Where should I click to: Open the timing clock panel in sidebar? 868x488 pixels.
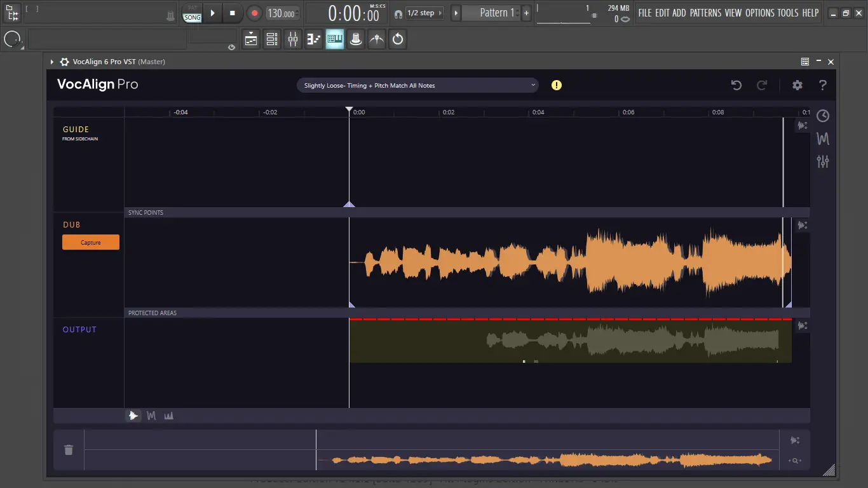tap(823, 116)
